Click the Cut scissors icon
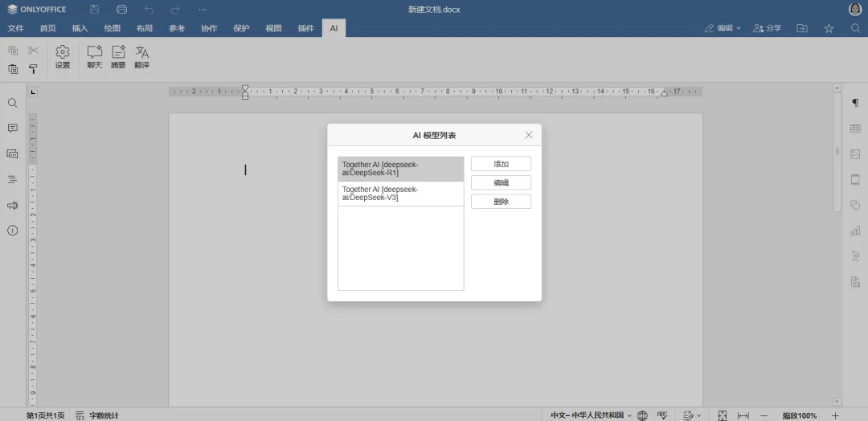868x421 pixels. click(x=33, y=51)
